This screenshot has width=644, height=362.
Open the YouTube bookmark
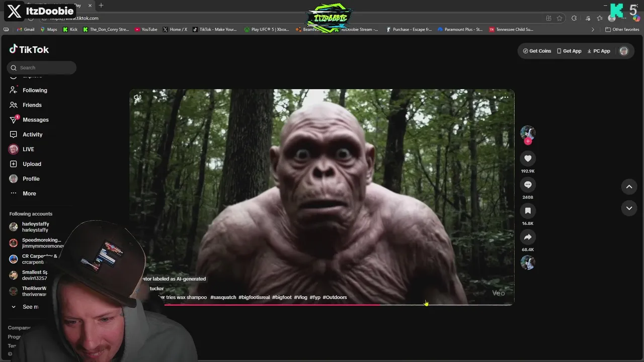tap(146, 30)
